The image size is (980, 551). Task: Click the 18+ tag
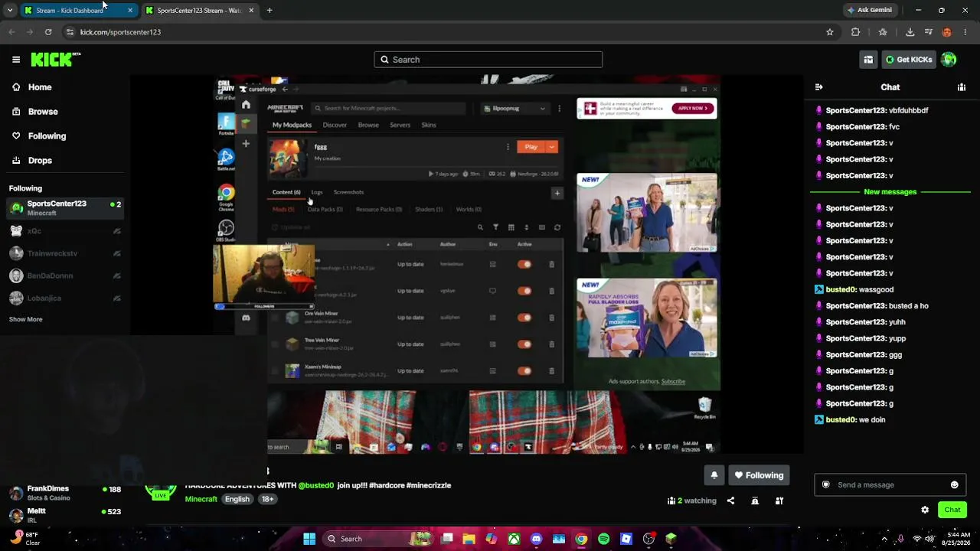point(267,499)
